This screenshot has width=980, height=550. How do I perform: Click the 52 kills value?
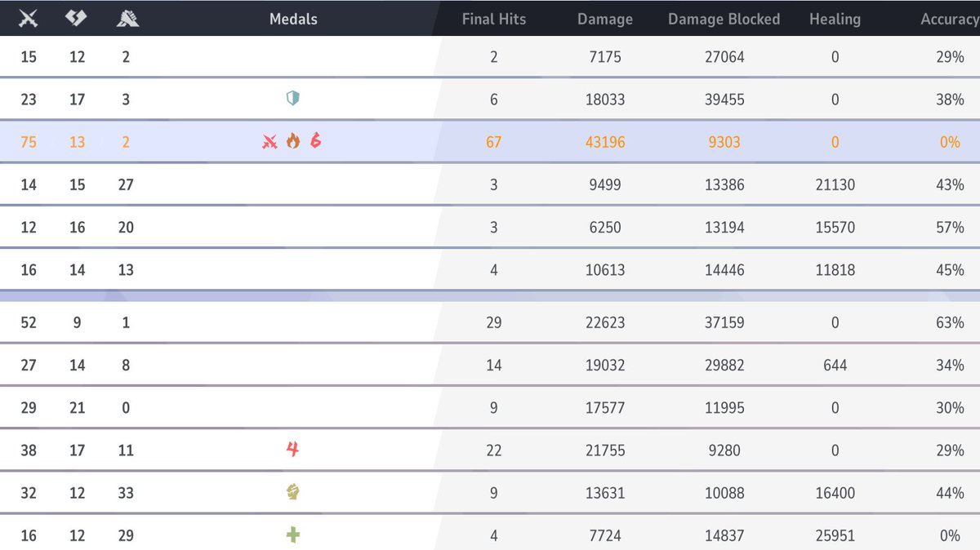(x=29, y=322)
